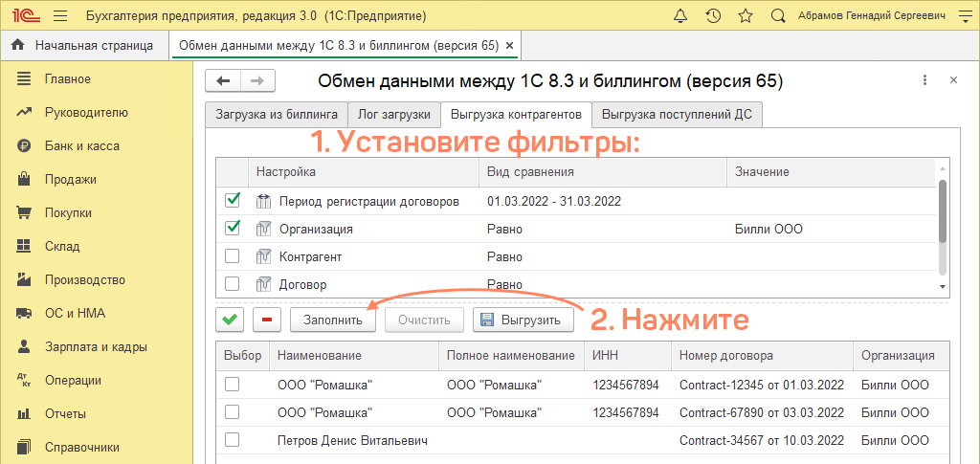Screen dimensions: 980x464
Task: Open Банк и касса section
Action: point(82,146)
